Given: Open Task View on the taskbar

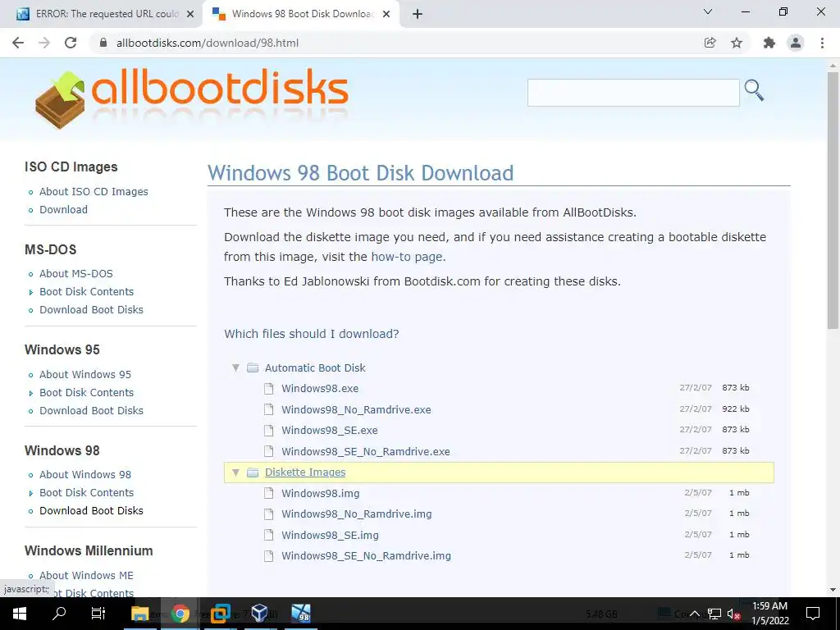Looking at the screenshot, I should click(98, 614).
